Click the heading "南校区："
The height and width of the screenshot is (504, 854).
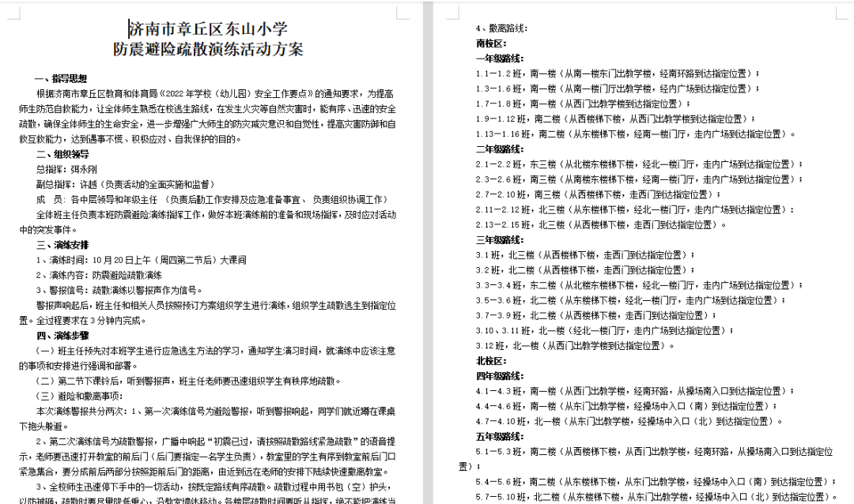pyautogui.click(x=491, y=43)
